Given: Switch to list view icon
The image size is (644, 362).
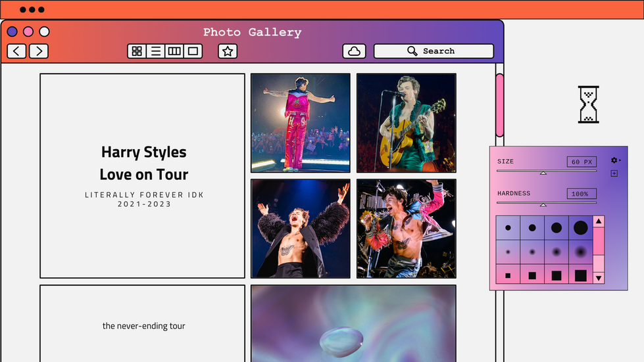Looking at the screenshot, I should pos(156,51).
